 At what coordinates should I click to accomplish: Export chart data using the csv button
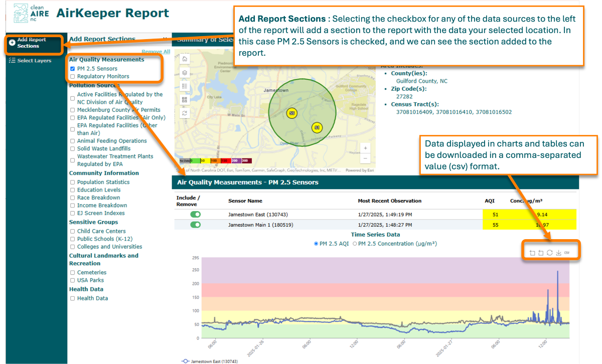tap(567, 252)
